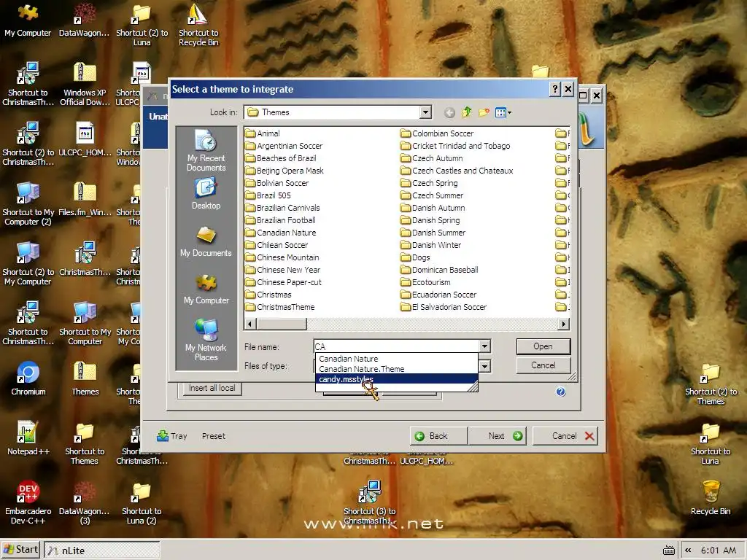Select the Czech Castles and Chateaux folder
Image resolution: width=747 pixels, height=560 pixels.
457,171
